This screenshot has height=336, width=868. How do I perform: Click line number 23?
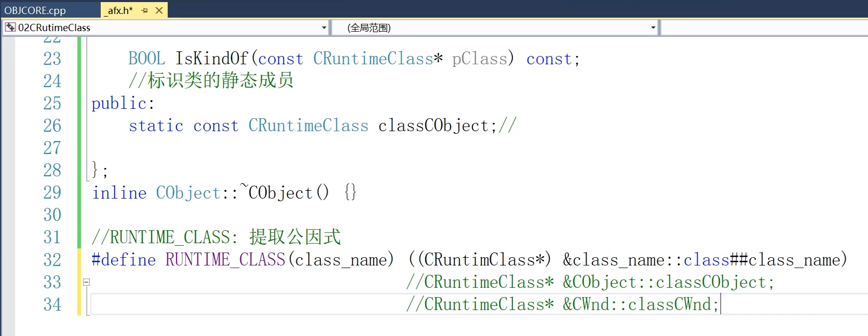click(x=52, y=59)
